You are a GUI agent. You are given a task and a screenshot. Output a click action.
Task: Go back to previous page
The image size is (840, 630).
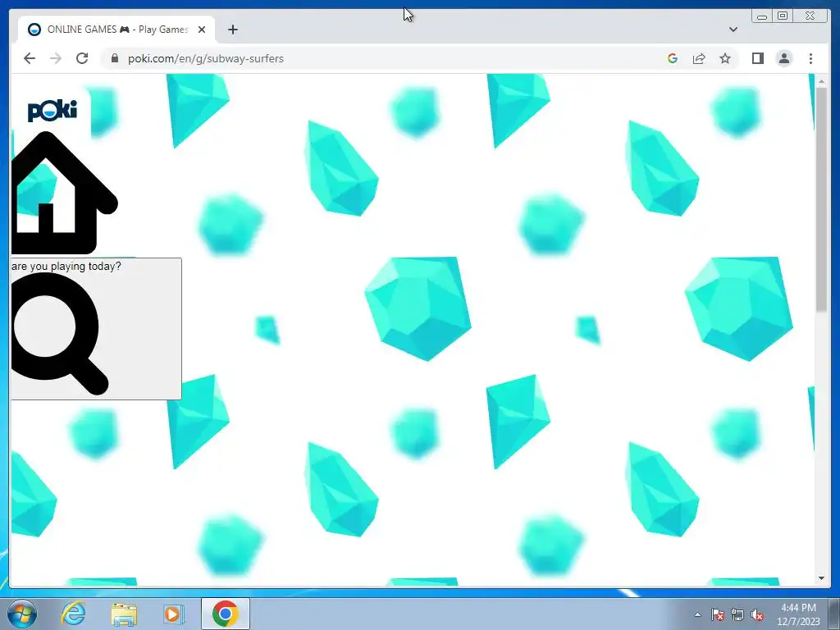(30, 58)
